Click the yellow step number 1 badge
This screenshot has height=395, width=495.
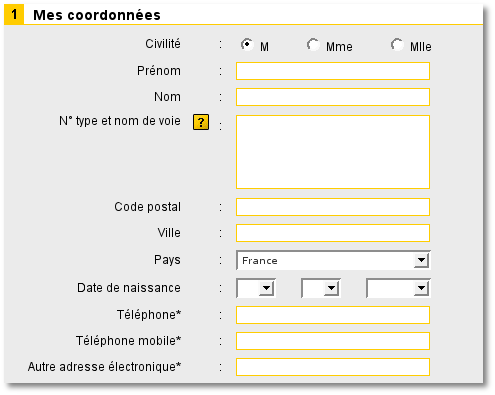coord(14,14)
